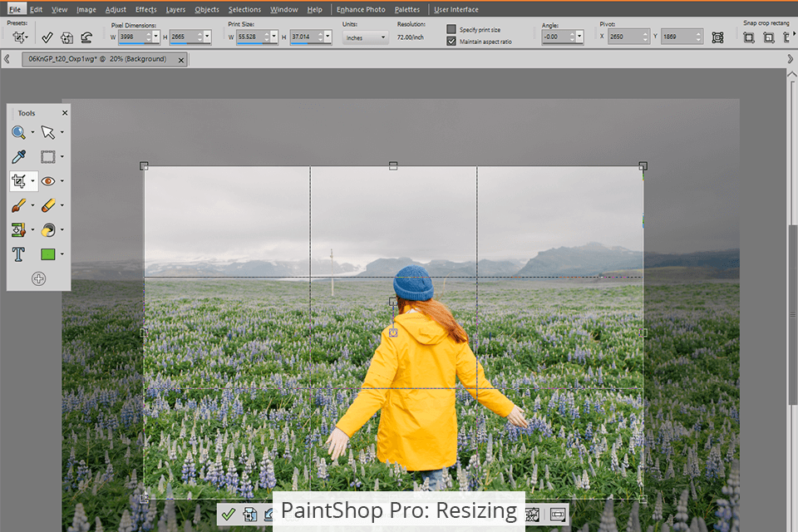The height and width of the screenshot is (532, 798).
Task: Snap crop rectangle to selection icon
Action: click(749, 37)
